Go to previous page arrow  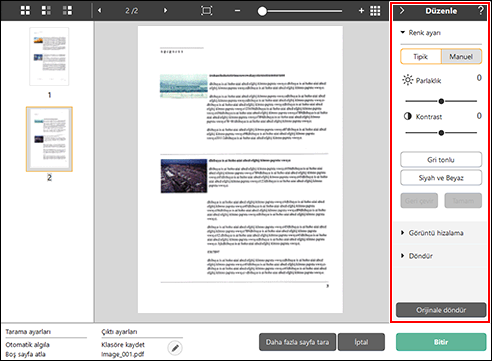click(x=99, y=11)
